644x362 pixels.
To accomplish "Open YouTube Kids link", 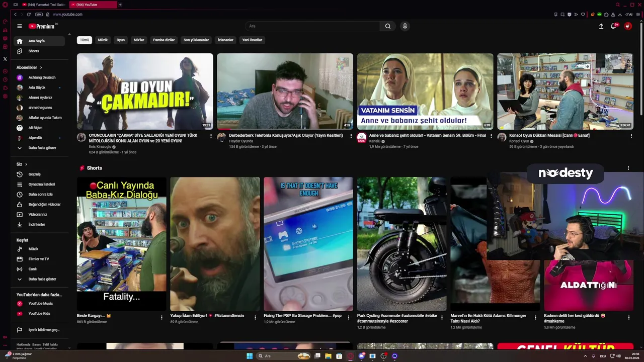I will (x=39, y=314).
